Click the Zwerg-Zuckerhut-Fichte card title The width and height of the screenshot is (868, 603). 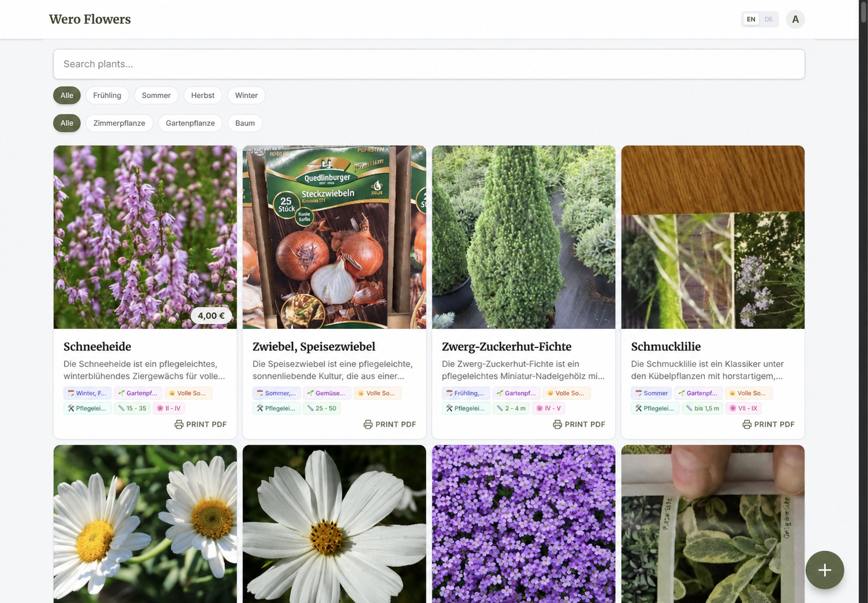coord(506,347)
